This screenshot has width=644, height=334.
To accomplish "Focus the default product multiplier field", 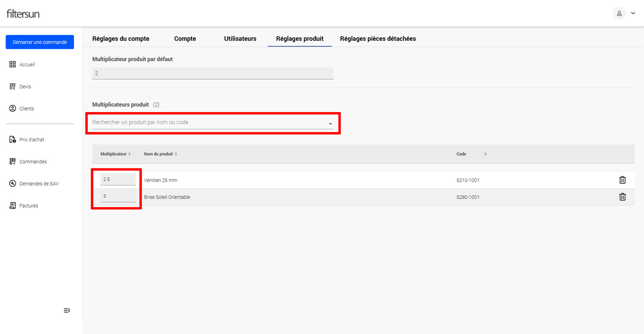I will point(213,73).
